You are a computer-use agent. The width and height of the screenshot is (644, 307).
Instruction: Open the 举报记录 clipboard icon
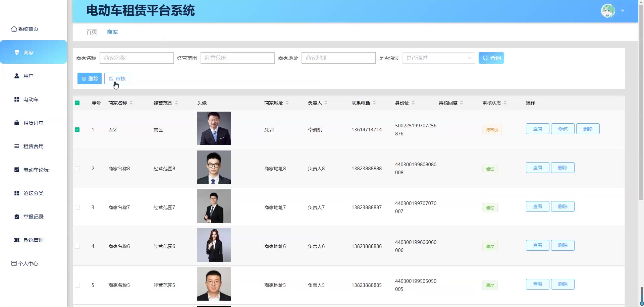point(17,217)
